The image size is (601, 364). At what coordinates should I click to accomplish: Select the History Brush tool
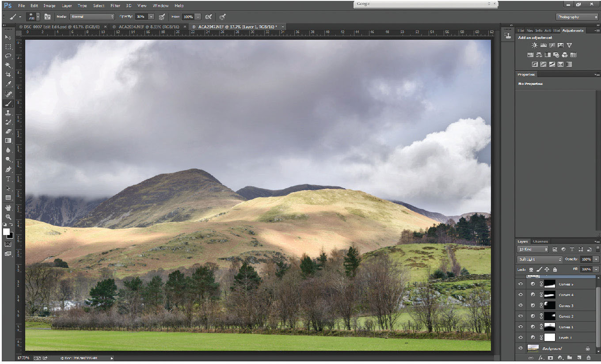(x=8, y=122)
